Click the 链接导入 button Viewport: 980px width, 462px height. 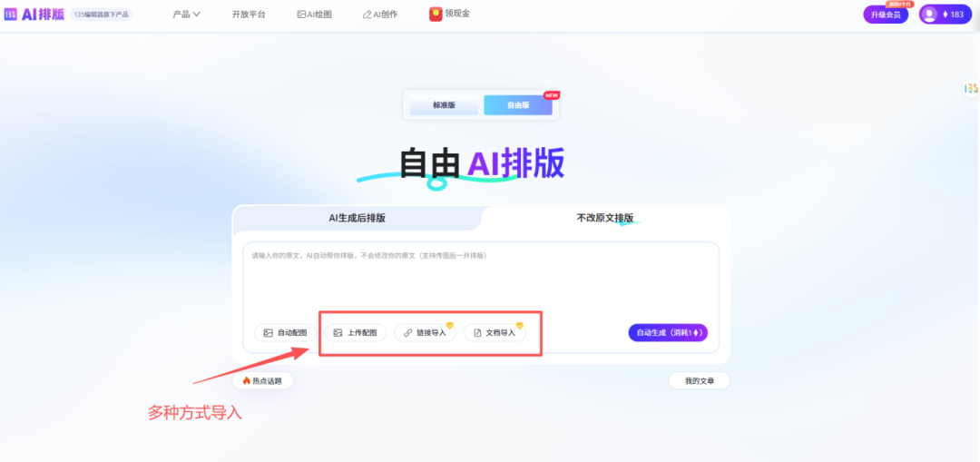[425, 332]
